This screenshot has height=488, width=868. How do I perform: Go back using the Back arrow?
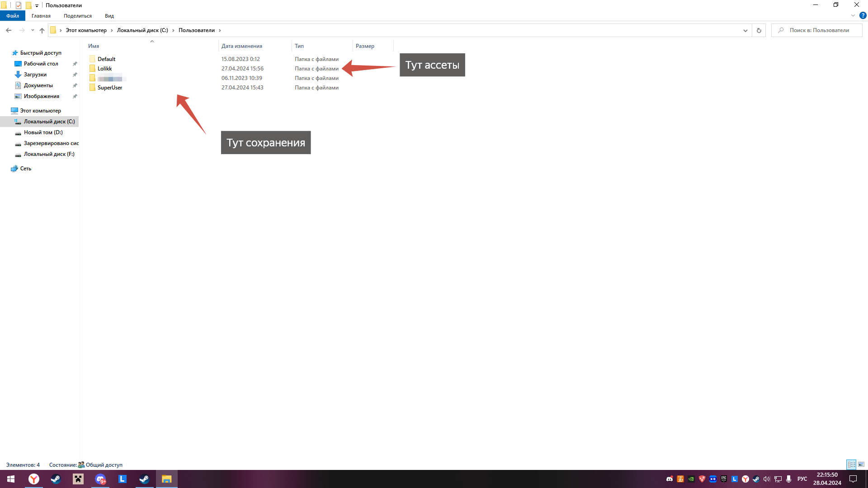tap(9, 30)
